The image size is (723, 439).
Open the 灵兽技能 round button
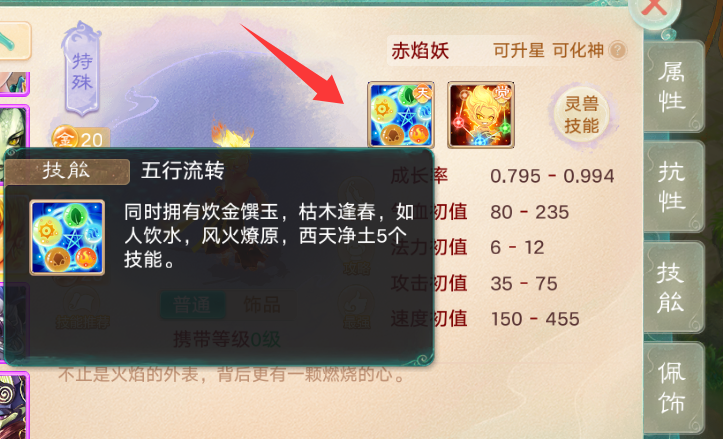(x=581, y=114)
